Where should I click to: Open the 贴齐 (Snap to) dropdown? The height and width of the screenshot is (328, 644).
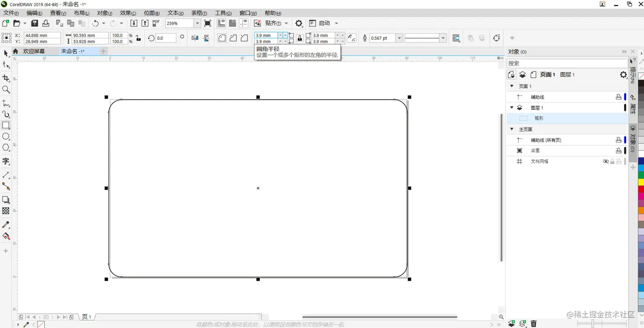click(286, 23)
